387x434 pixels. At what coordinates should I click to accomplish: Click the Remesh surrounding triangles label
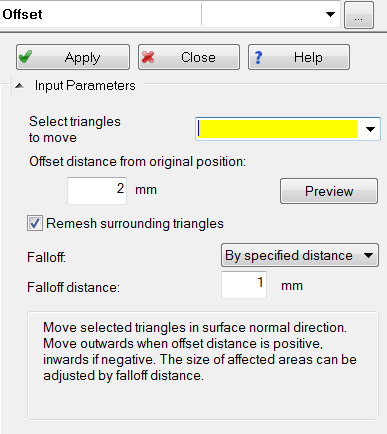(135, 223)
